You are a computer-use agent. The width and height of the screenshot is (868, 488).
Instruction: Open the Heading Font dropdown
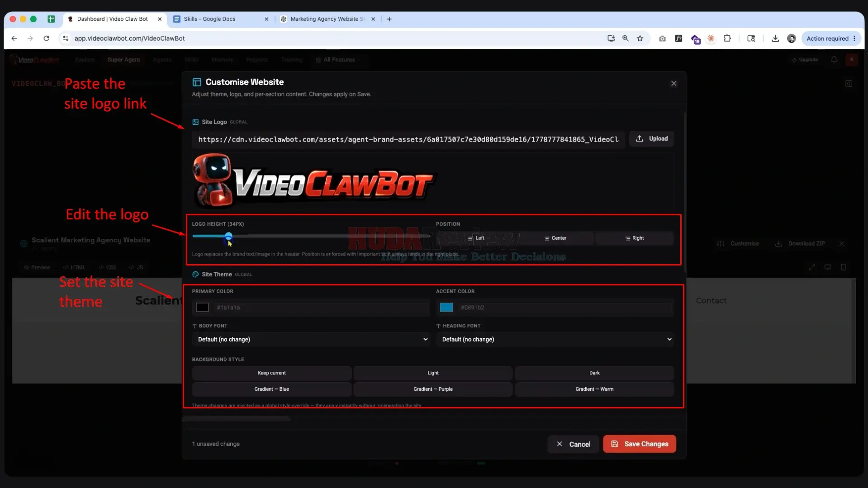pos(555,339)
